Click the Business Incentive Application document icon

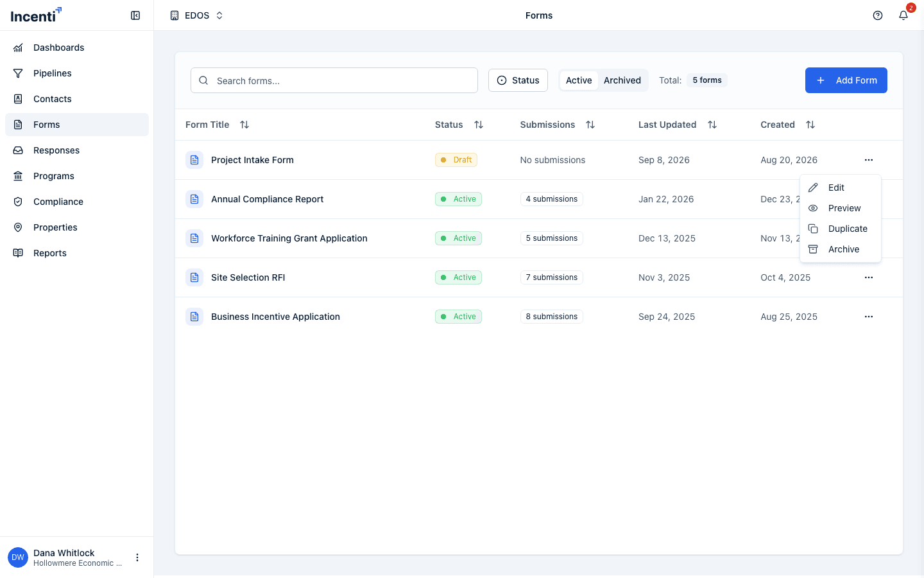(194, 317)
